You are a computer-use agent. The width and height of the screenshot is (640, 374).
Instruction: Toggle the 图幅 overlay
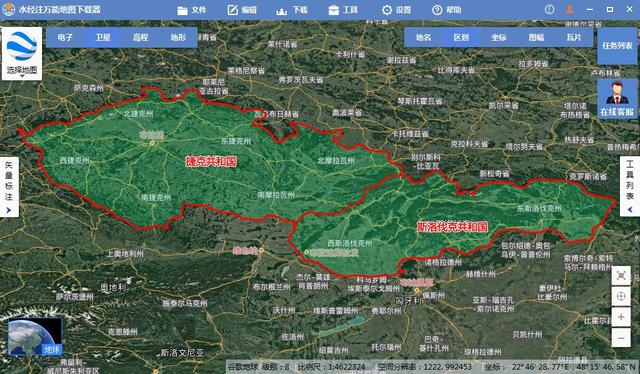[x=536, y=37]
